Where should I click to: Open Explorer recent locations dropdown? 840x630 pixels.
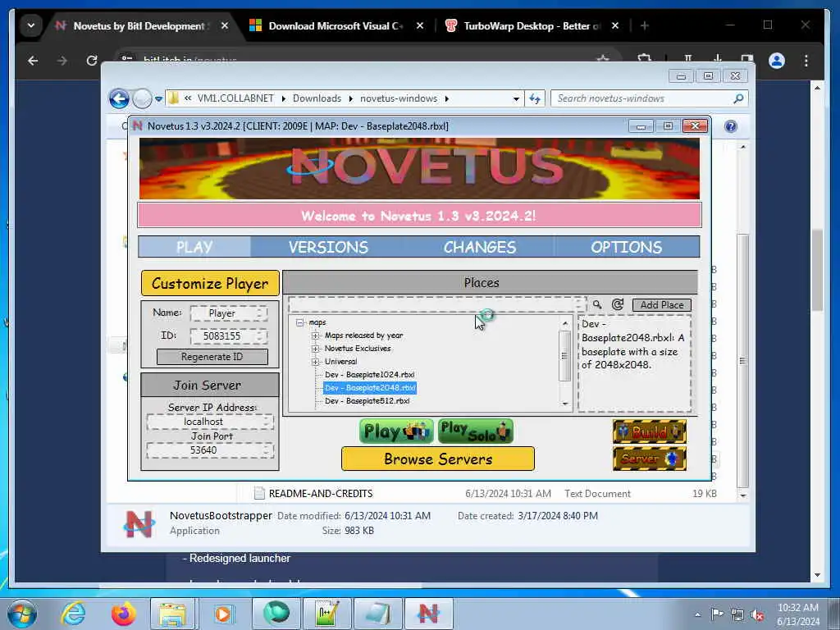coord(158,99)
